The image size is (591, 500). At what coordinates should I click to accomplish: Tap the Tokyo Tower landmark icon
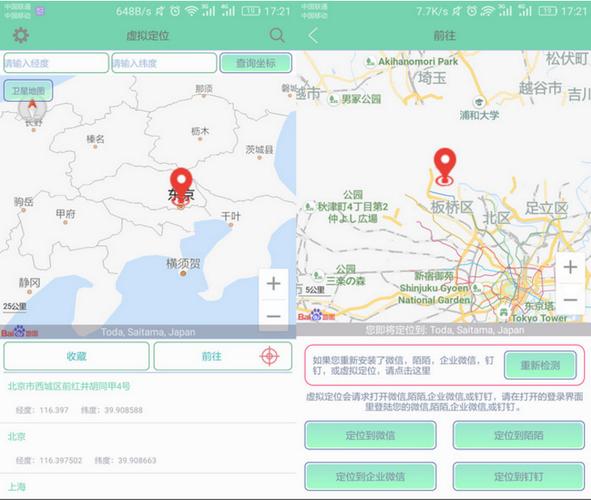pos(504,312)
